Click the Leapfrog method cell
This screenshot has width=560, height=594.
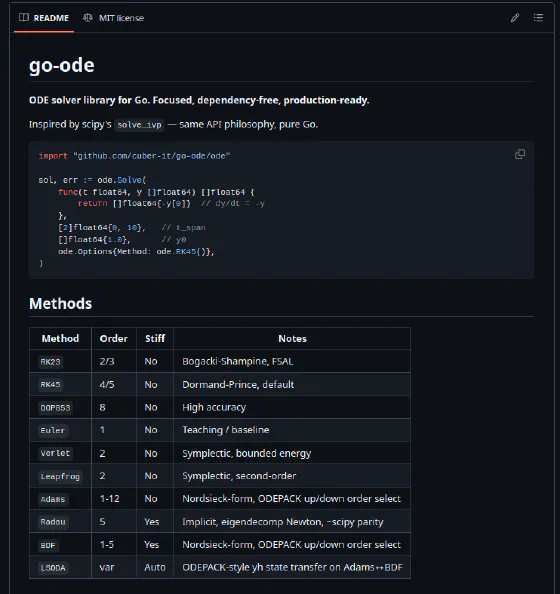(60, 476)
